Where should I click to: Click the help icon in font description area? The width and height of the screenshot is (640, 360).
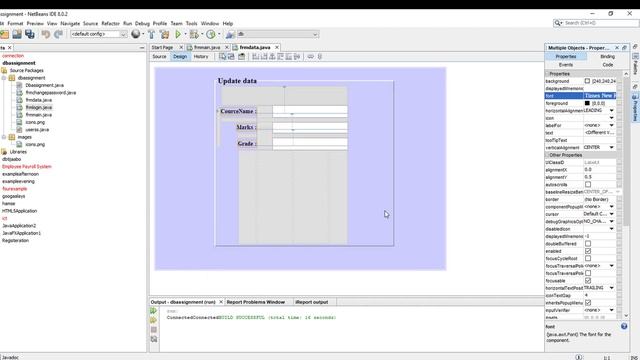[624, 326]
